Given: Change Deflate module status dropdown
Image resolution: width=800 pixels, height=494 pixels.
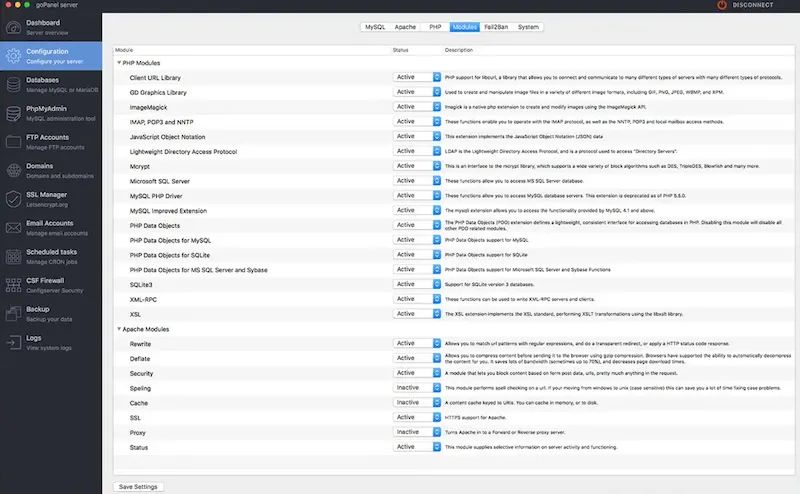Looking at the screenshot, I should (417, 358).
